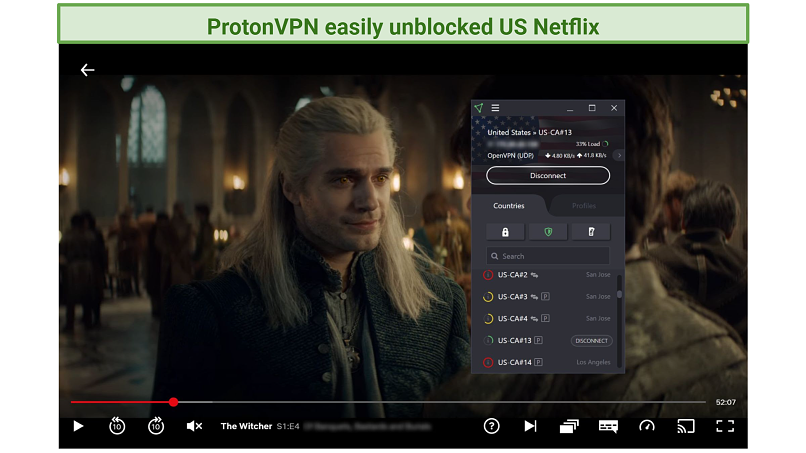This screenshot has height=453, width=806.
Task: Click the Los Angeles location label
Action: [593, 363]
